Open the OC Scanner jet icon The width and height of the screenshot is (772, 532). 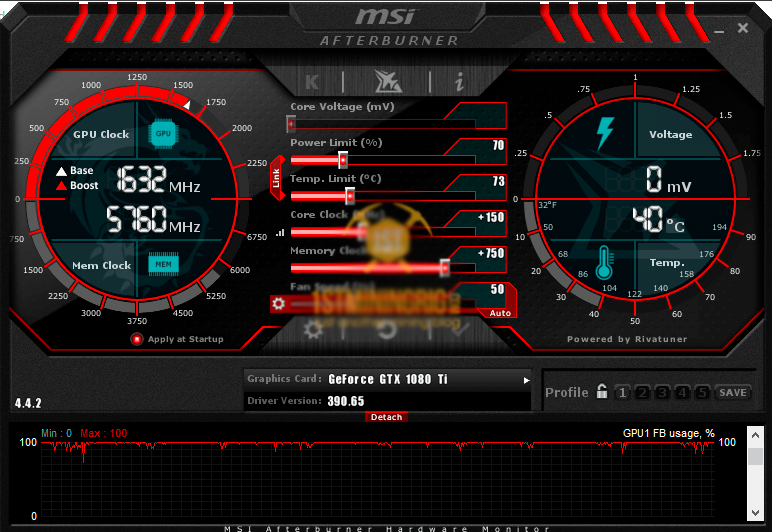(388, 81)
